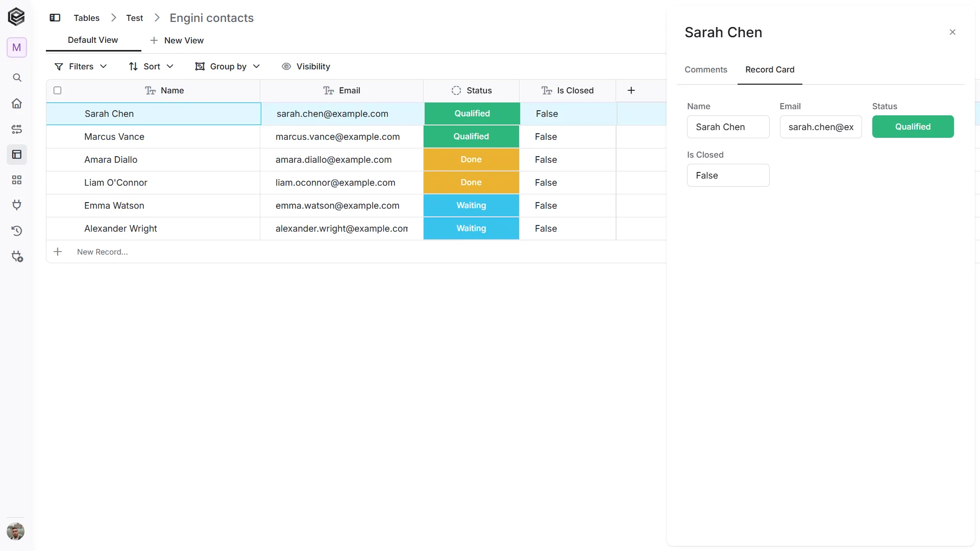The image size is (980, 551).
Task: Open Marcus Vance's Qualified status cell
Action: [471, 137]
